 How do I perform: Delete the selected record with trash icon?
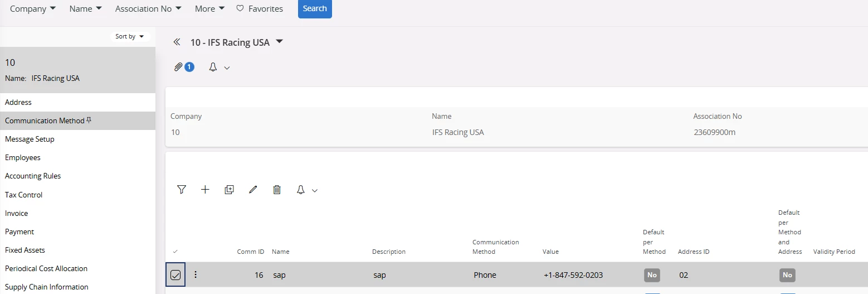click(x=277, y=190)
